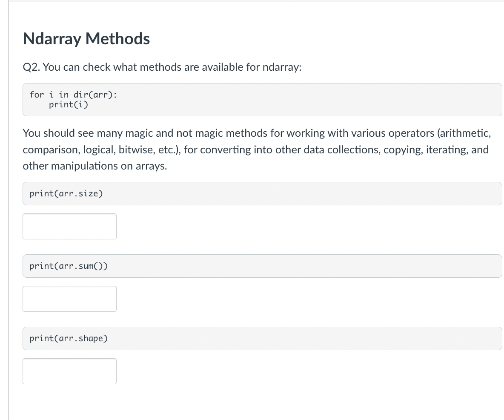Viewport: 504px width, 420px height.
Task: Click the answer field below print(arr.size)
Action: pos(69,226)
